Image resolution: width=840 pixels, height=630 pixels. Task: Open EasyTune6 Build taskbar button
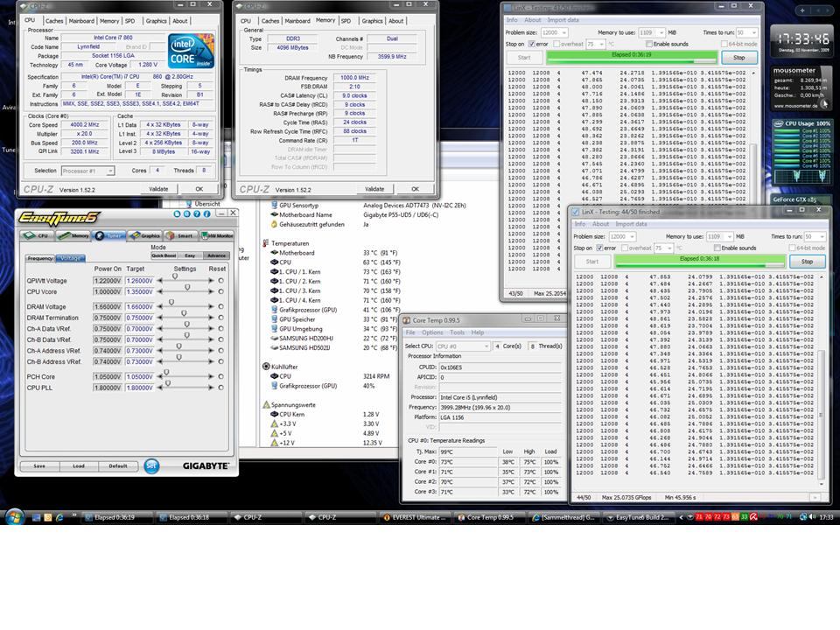[x=639, y=517]
